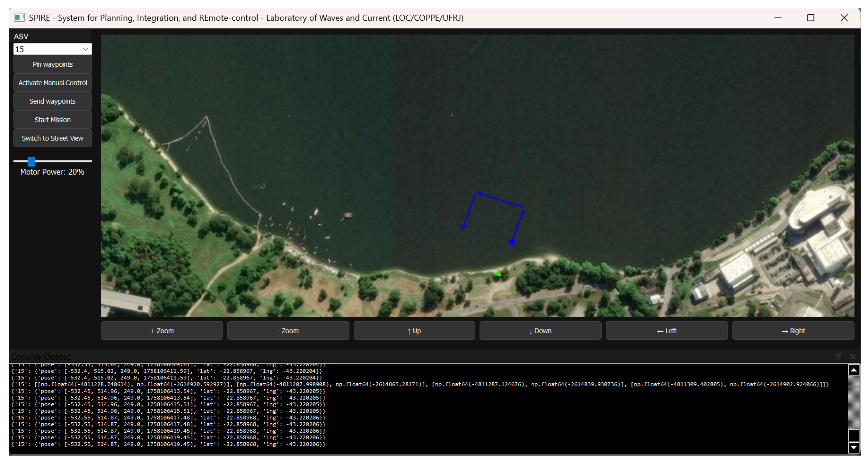Open the ASV selection dropdown
The width and height of the screenshot is (868, 462).
pyautogui.click(x=52, y=49)
